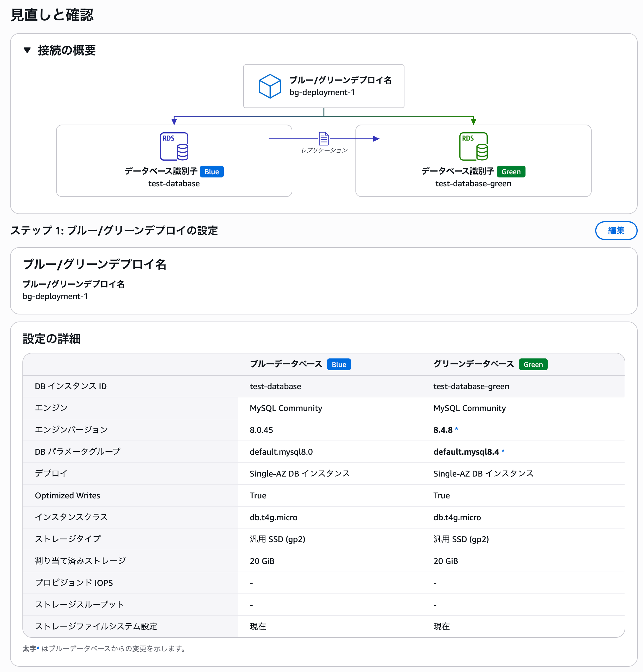Click the footnote asterisk after 太字
The image size is (643, 672).
(38, 648)
